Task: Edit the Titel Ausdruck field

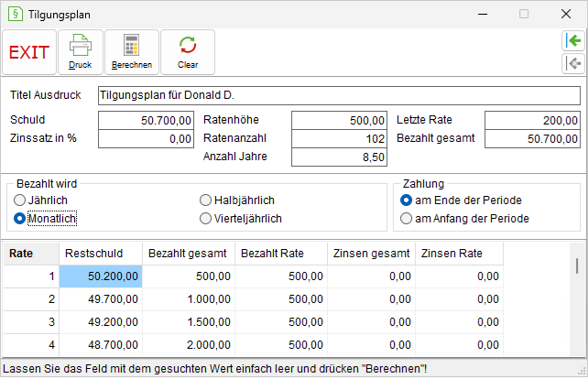Action: (339, 95)
